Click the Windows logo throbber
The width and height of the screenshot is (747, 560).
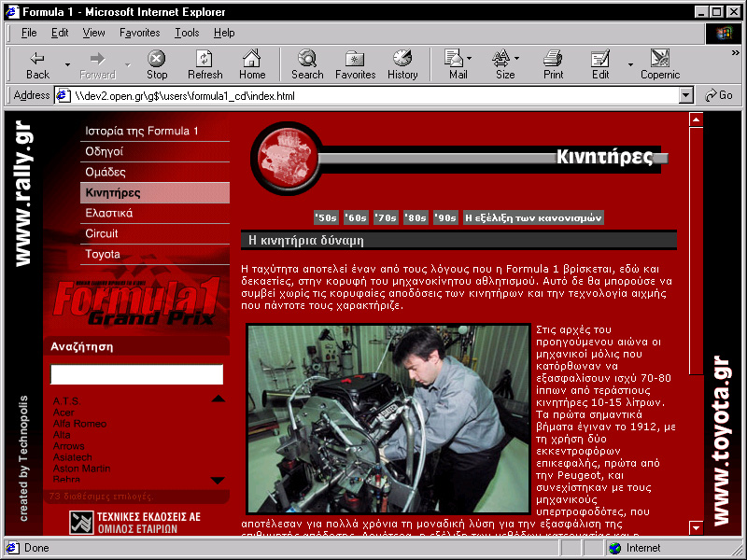coord(723,34)
